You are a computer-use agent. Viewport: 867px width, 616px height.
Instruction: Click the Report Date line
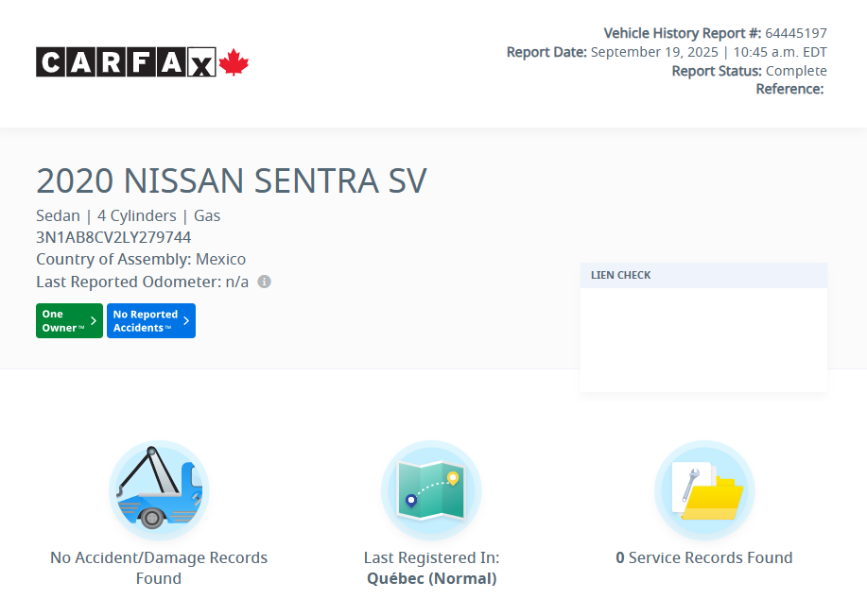[x=667, y=52]
